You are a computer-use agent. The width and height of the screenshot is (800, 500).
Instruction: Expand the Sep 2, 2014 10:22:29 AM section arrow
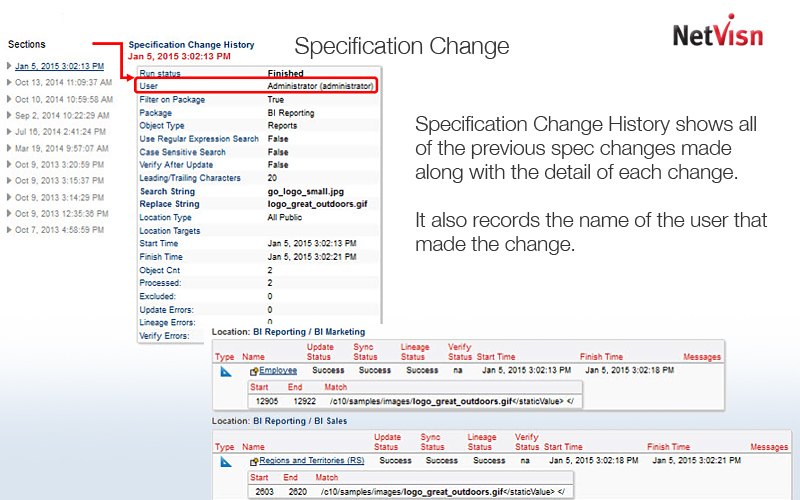9,115
